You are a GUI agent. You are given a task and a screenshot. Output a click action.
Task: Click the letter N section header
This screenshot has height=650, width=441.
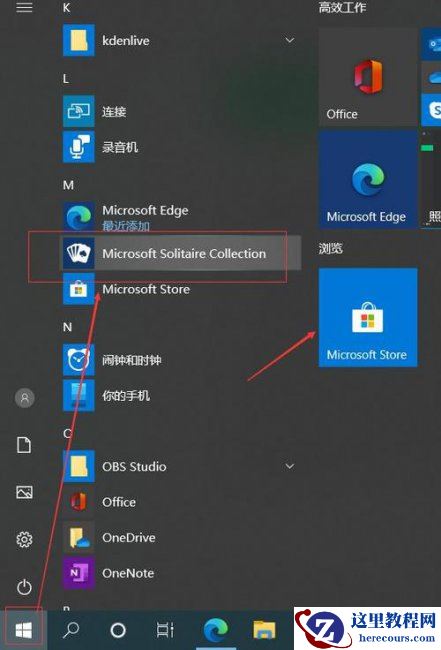[x=67, y=327]
